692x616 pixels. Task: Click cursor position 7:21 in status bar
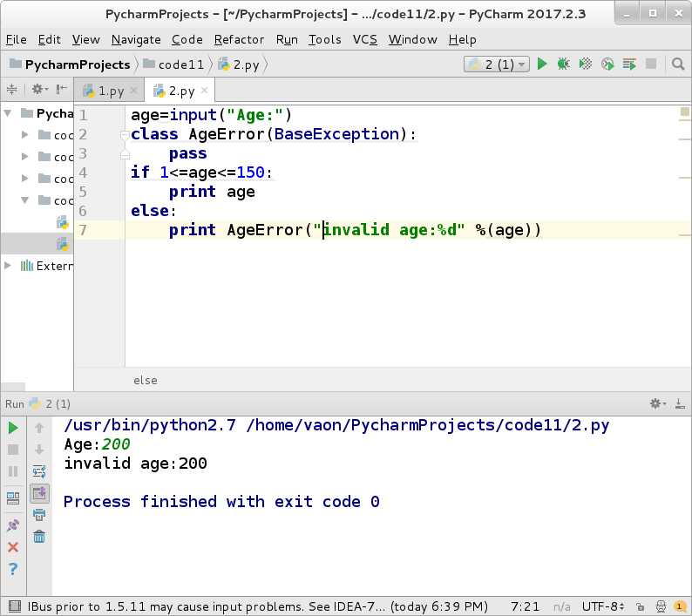click(526, 606)
